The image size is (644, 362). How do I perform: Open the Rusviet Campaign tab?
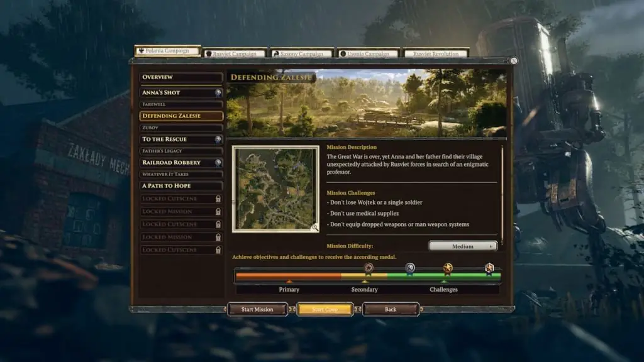pos(235,53)
